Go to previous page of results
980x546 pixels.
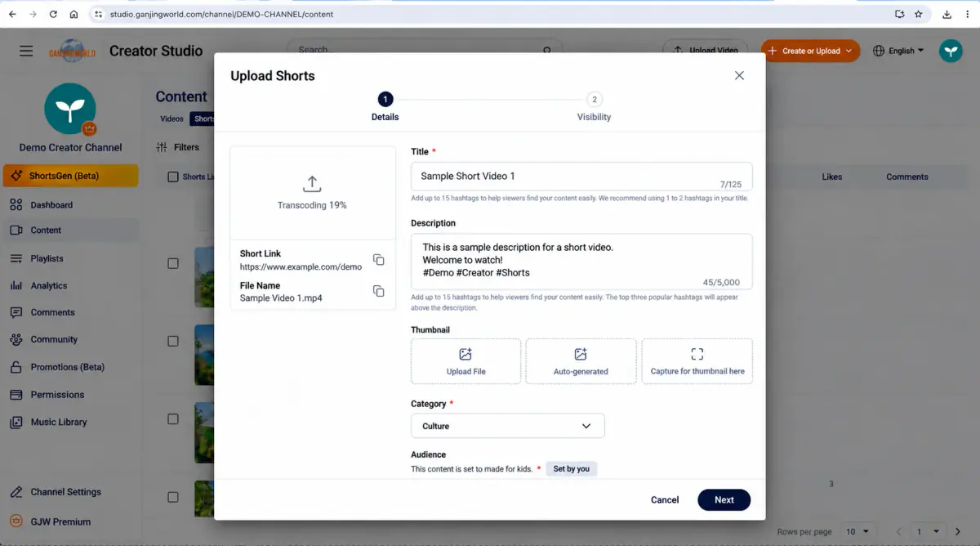(x=899, y=531)
